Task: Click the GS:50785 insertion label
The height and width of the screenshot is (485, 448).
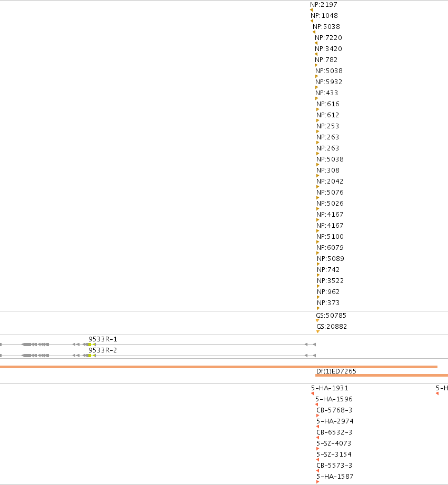Action: point(331,316)
